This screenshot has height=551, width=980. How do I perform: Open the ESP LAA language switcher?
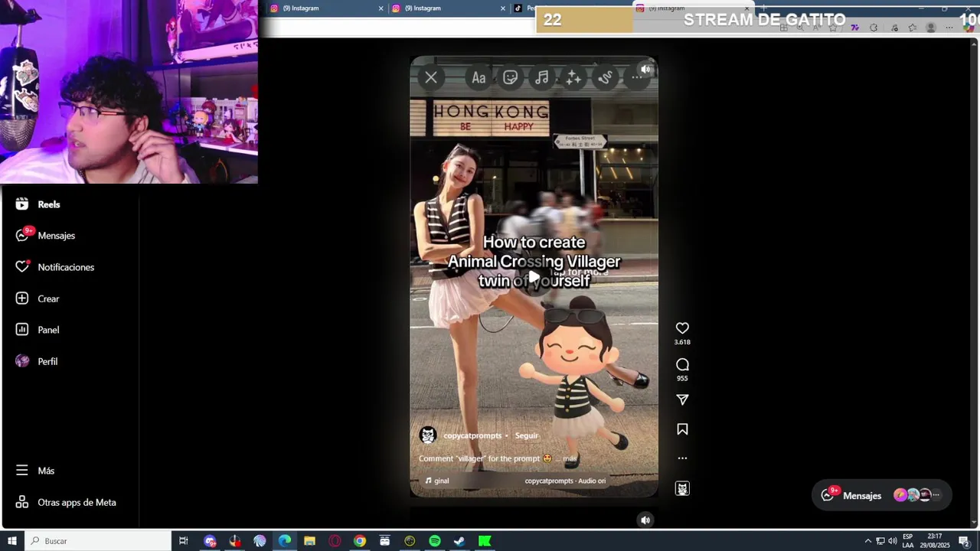908,541
